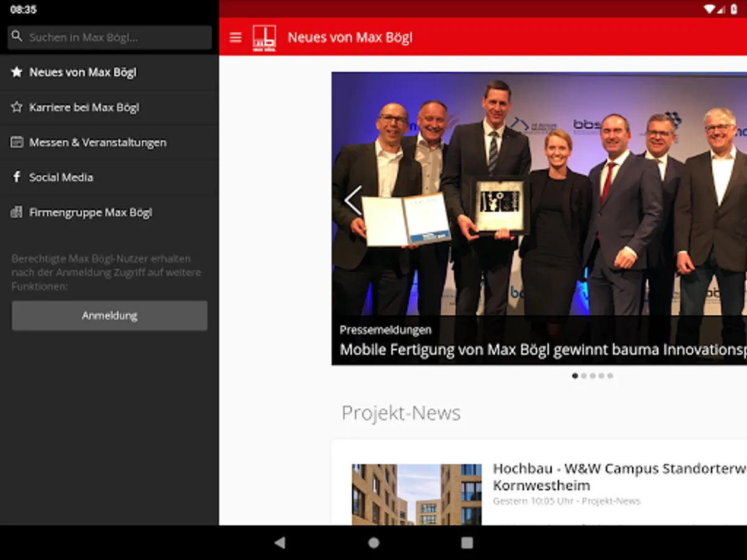Click the 'Neues von Max Bögl' header title
The image size is (747, 560).
coord(350,37)
